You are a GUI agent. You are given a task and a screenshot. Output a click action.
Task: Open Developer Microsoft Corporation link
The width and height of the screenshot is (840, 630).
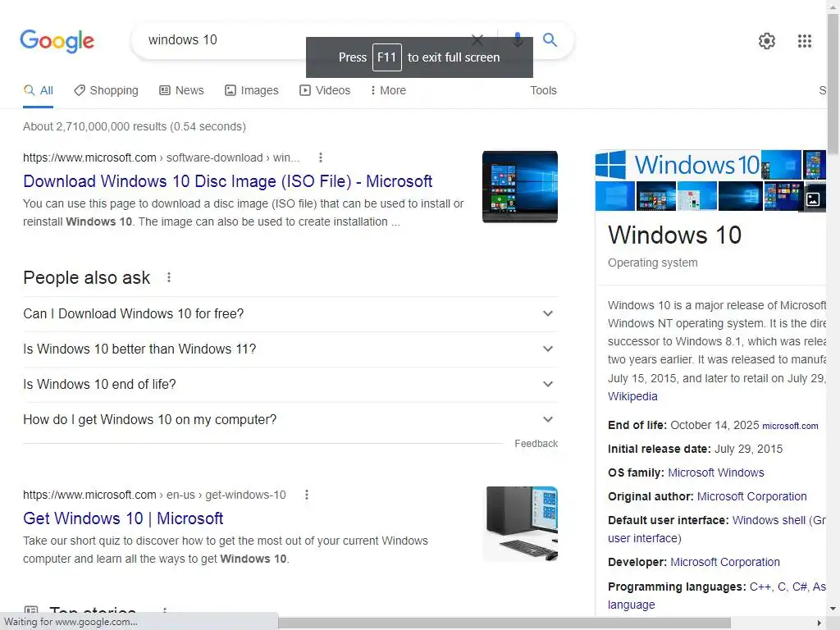pos(725,563)
